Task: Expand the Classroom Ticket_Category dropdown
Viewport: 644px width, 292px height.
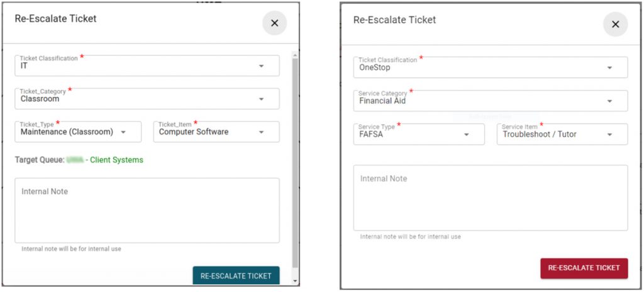Action: [147, 99]
